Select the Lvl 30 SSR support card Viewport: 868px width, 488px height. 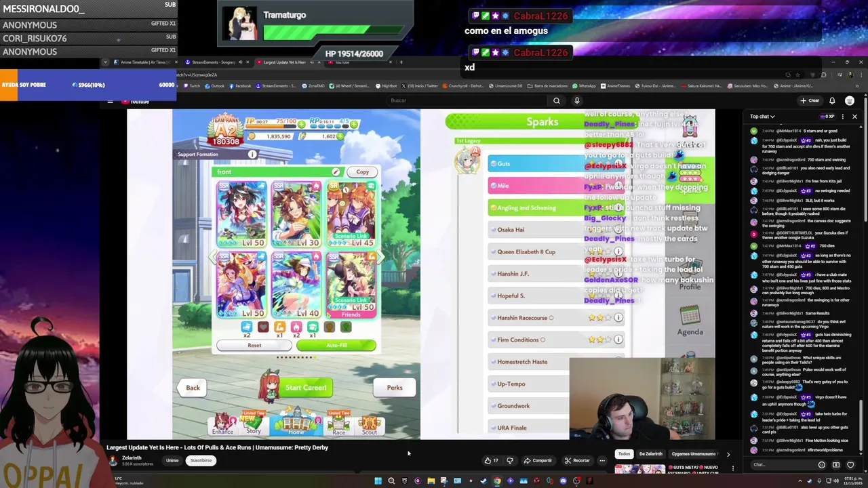296,213
